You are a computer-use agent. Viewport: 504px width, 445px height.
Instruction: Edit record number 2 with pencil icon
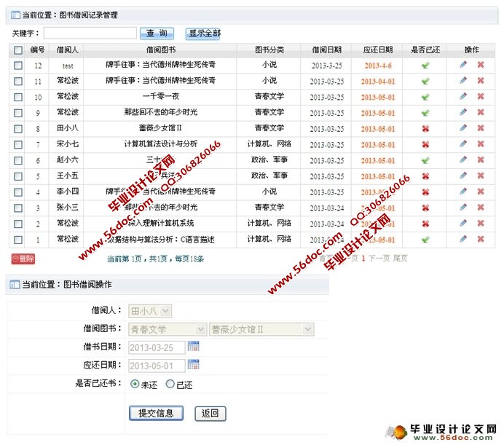(x=463, y=223)
